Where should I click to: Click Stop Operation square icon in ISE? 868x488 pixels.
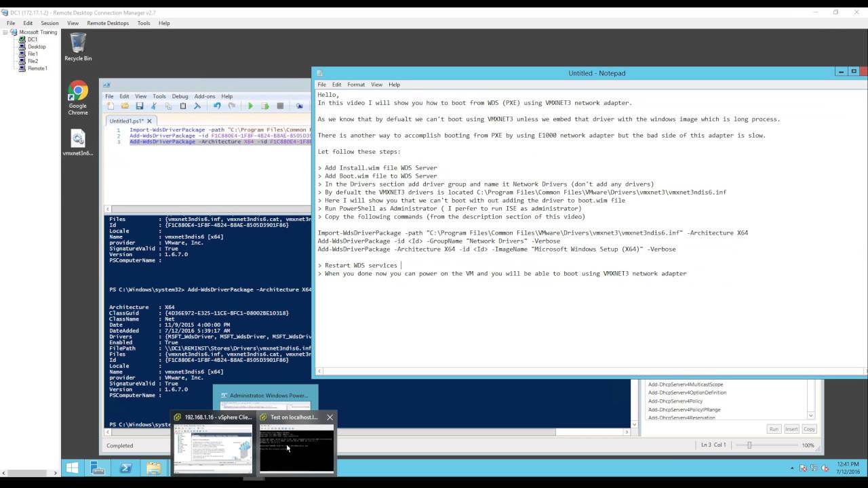point(279,106)
